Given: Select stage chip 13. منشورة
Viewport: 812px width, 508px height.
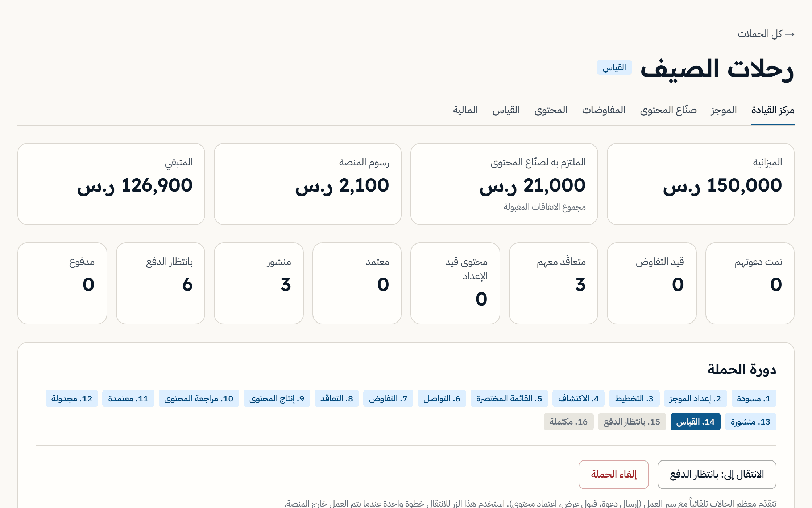Looking at the screenshot, I should pos(750,422).
